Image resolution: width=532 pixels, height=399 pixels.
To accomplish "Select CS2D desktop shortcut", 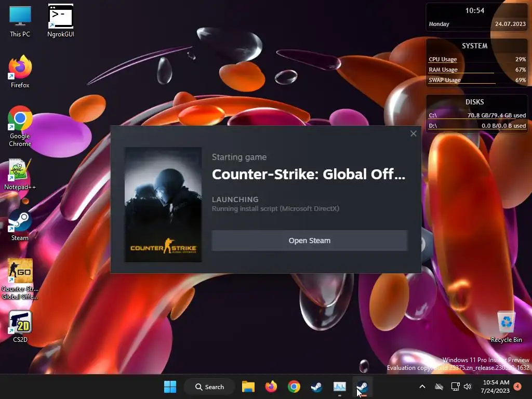I will tap(20, 326).
